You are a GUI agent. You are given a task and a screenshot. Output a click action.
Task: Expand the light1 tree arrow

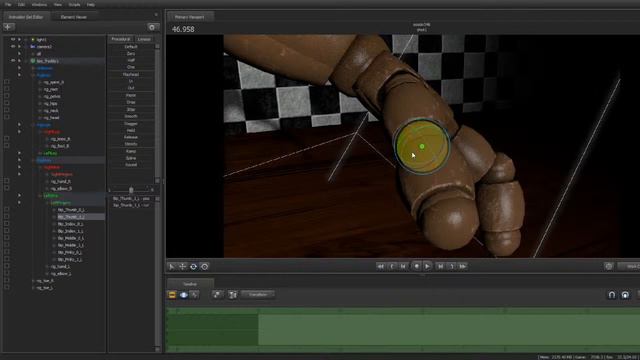point(19,40)
